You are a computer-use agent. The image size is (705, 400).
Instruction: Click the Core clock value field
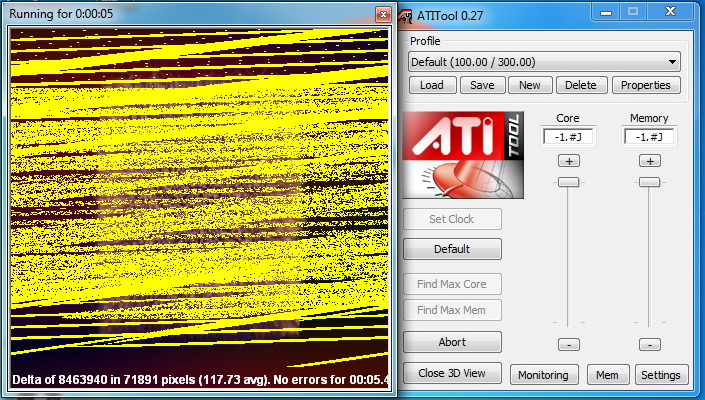pyautogui.click(x=568, y=137)
